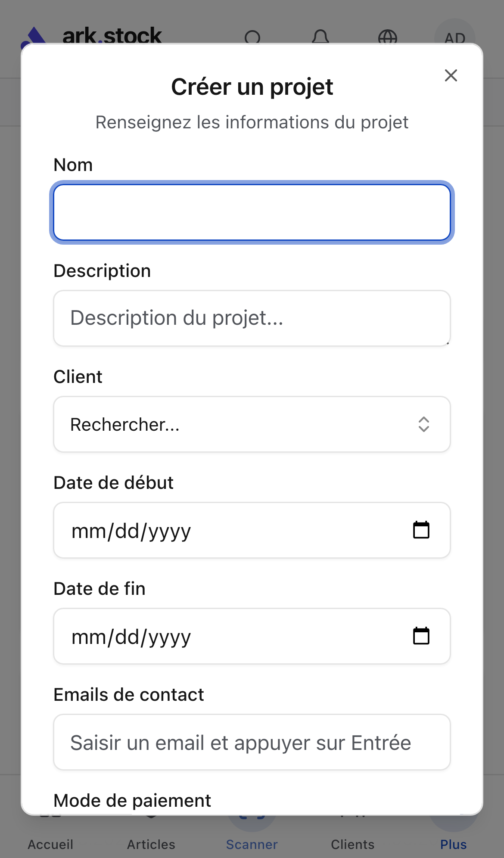504x858 pixels.
Task: Select the year segment of Date de fin
Action: tap(169, 637)
